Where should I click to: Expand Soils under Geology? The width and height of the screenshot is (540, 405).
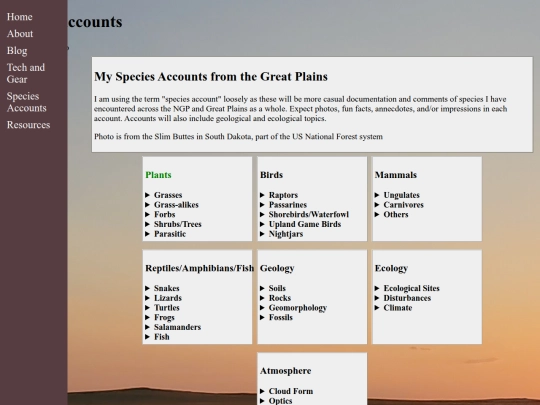point(273,288)
